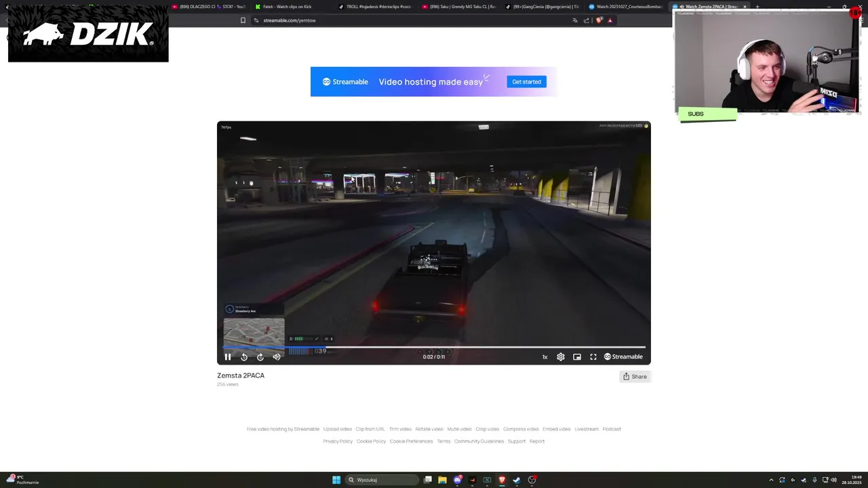Switch to the TROLL TikTok tab
Image resolution: width=868 pixels, height=488 pixels.
coord(375,7)
